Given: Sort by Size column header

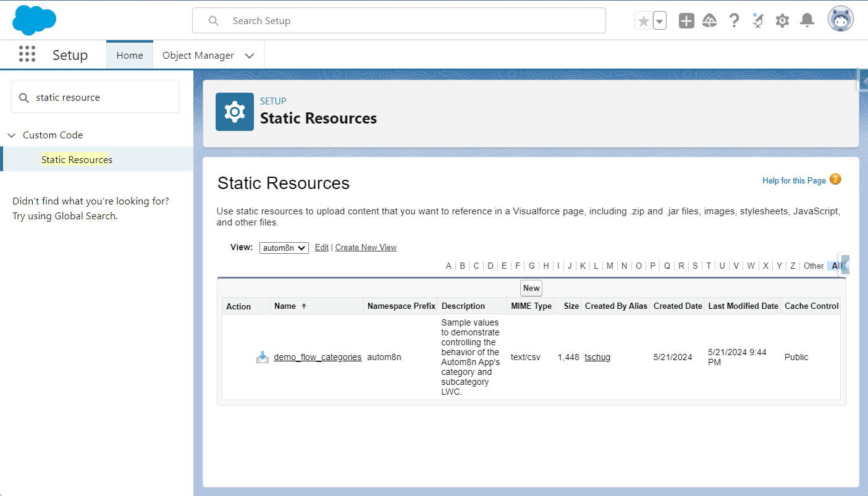Looking at the screenshot, I should (571, 306).
